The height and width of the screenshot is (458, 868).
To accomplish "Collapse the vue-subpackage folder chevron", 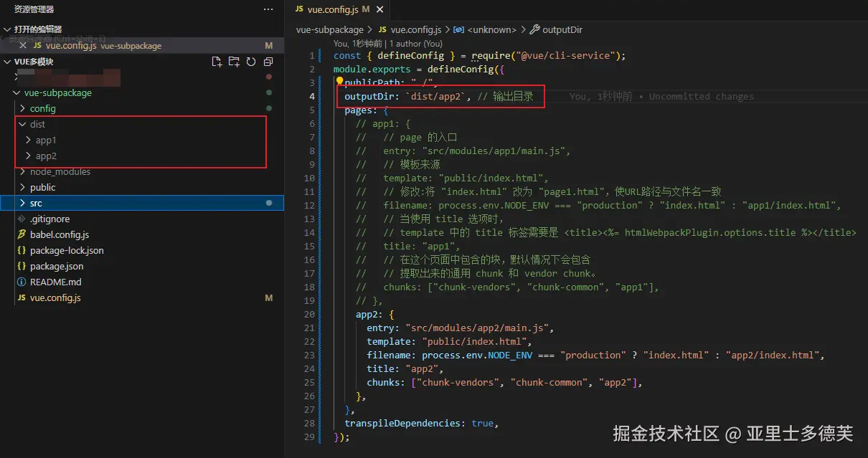I will click(x=17, y=92).
